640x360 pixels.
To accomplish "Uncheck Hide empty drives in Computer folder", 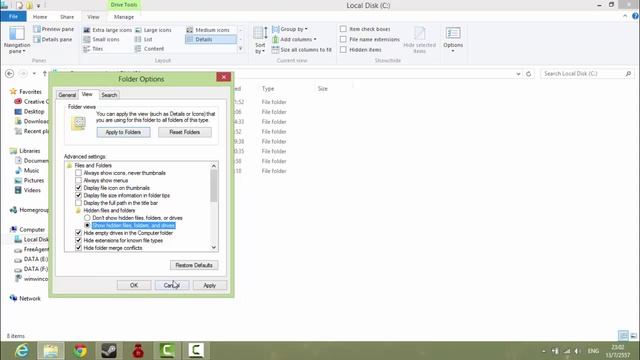I will [x=78, y=233].
